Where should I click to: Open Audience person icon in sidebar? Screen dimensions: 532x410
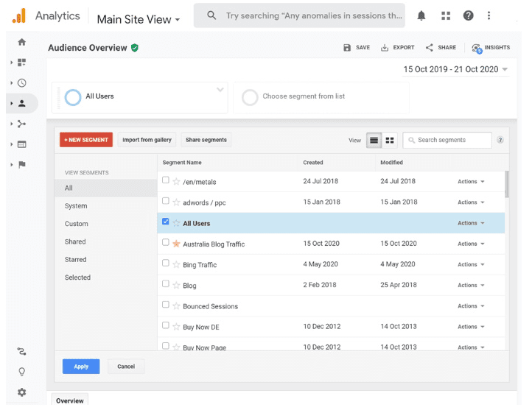point(21,103)
